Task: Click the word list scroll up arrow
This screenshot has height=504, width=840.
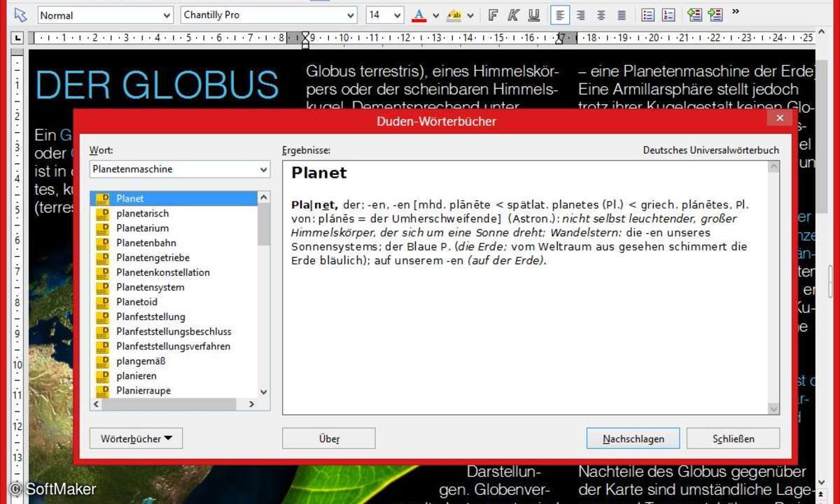Action: pos(264,197)
